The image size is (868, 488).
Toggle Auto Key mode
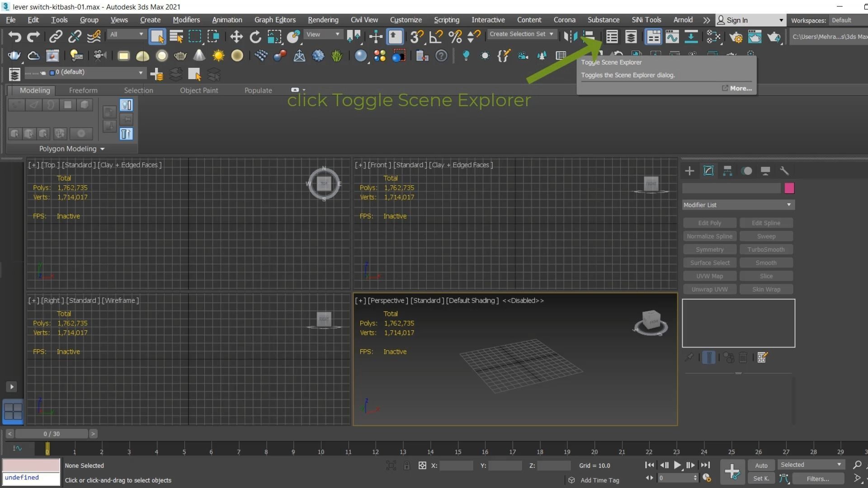click(x=761, y=465)
